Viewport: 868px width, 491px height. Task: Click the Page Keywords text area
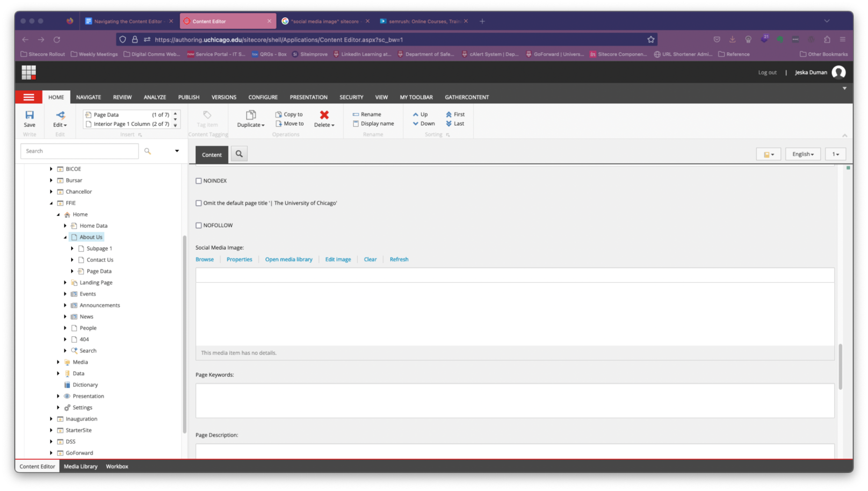(x=515, y=400)
